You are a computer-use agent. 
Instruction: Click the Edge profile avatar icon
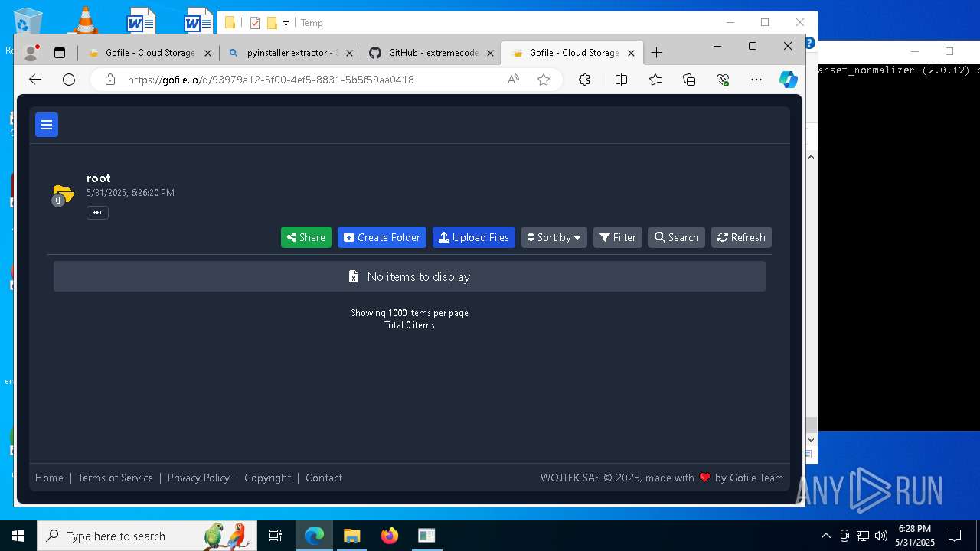pos(31,53)
